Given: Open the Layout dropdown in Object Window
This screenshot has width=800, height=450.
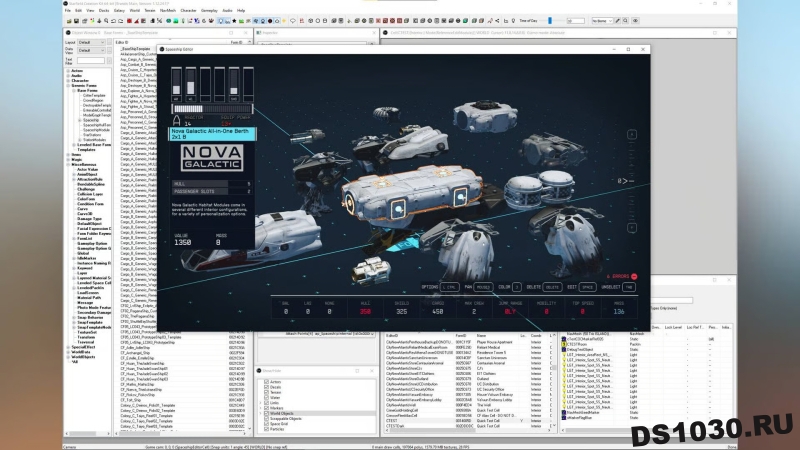Looking at the screenshot, I should (x=91, y=42).
